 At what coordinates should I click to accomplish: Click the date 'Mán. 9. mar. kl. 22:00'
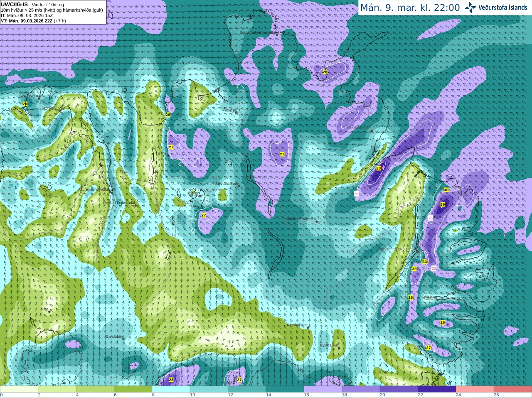coord(410,7)
